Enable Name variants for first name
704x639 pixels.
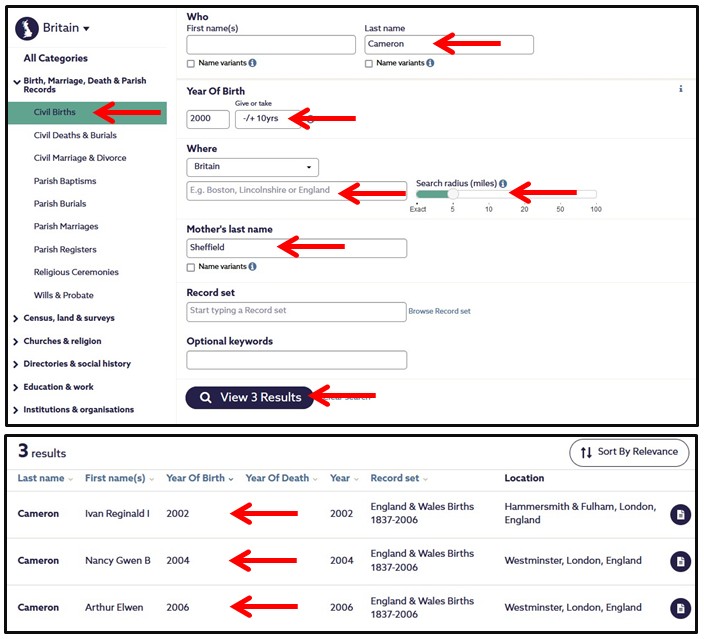[x=191, y=63]
